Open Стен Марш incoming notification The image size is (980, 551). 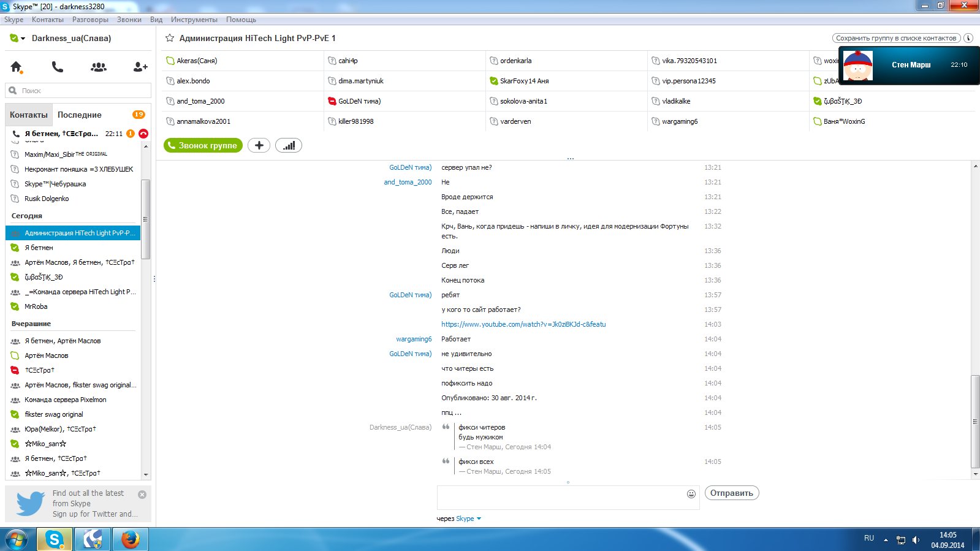tap(909, 65)
